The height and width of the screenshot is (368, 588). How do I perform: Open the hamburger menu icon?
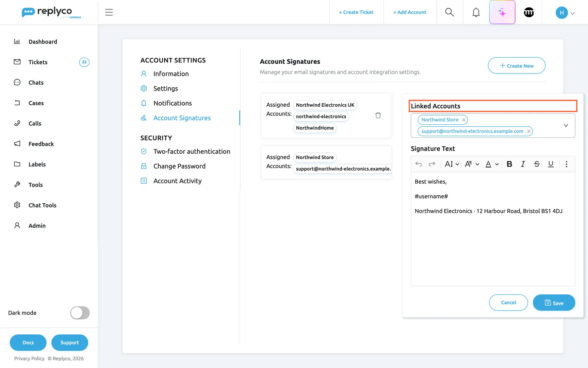(x=109, y=12)
